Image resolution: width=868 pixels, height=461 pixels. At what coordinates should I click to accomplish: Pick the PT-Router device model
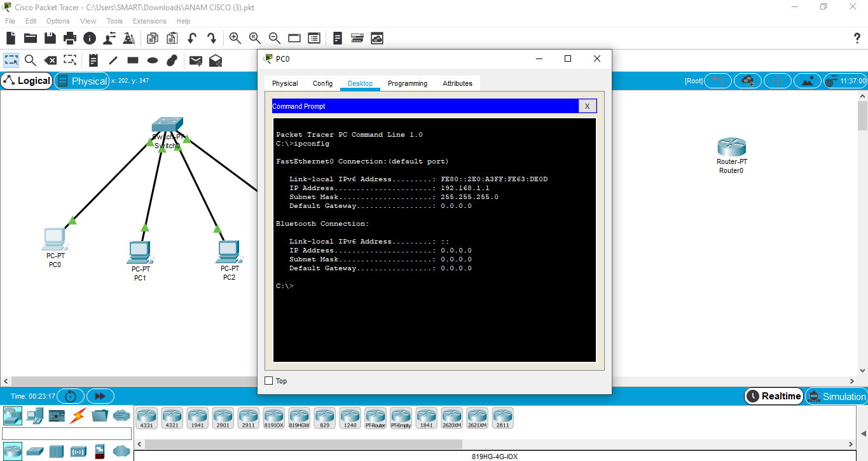tap(375, 418)
